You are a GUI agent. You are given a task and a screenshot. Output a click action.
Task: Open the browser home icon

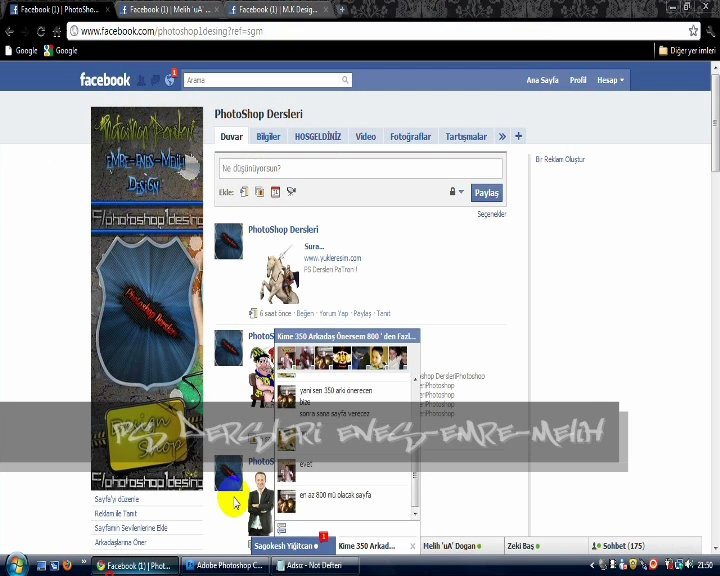tap(56, 31)
